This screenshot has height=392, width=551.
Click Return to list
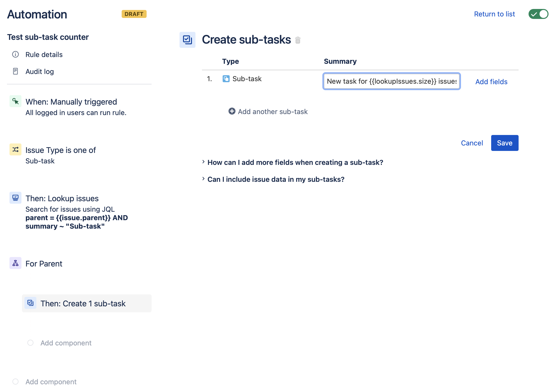(494, 14)
